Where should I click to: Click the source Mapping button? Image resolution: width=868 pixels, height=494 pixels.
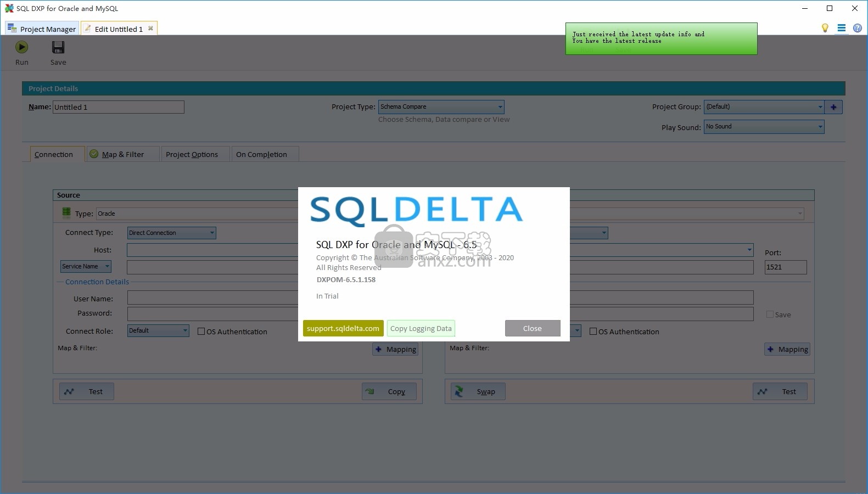395,349
